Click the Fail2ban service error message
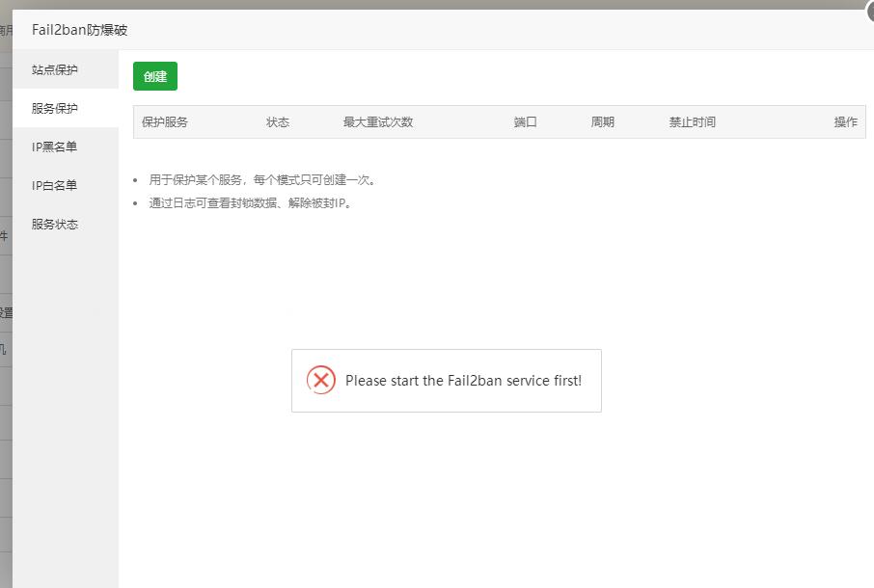The image size is (874, 588). point(463,381)
